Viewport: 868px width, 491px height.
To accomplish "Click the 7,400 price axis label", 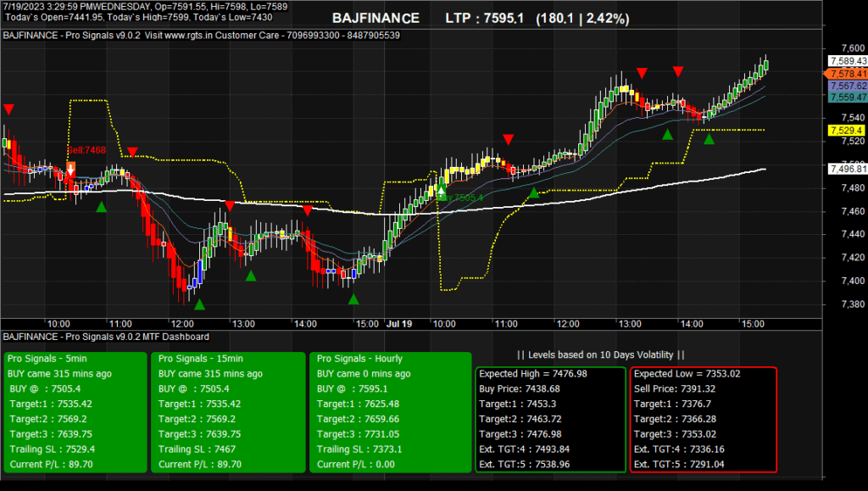I will [x=853, y=282].
